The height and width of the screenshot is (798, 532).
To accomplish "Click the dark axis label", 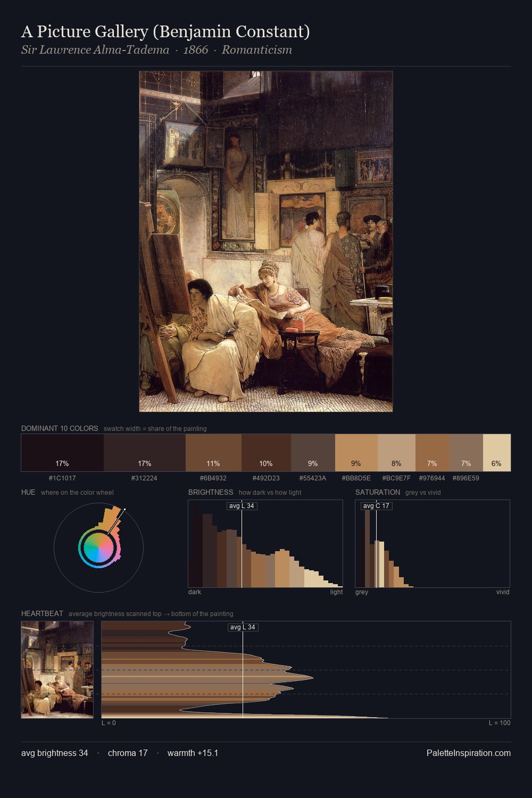I will coord(195,592).
